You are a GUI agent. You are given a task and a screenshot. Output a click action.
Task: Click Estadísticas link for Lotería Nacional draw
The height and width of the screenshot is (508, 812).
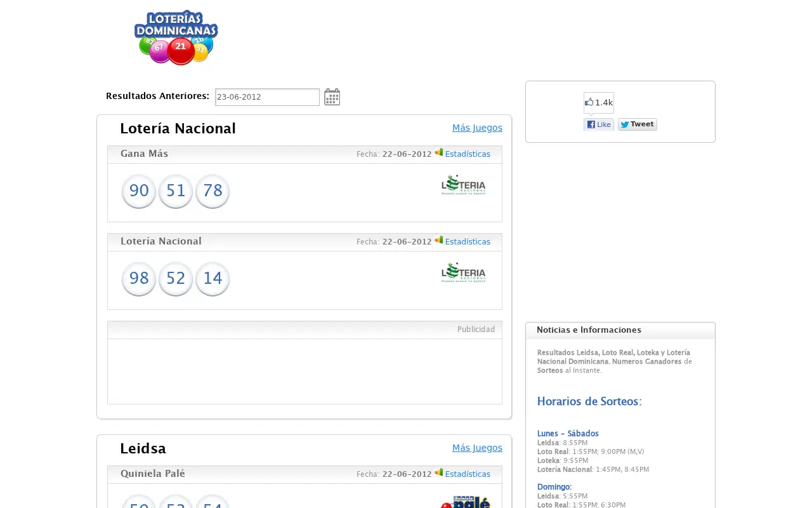(468, 242)
